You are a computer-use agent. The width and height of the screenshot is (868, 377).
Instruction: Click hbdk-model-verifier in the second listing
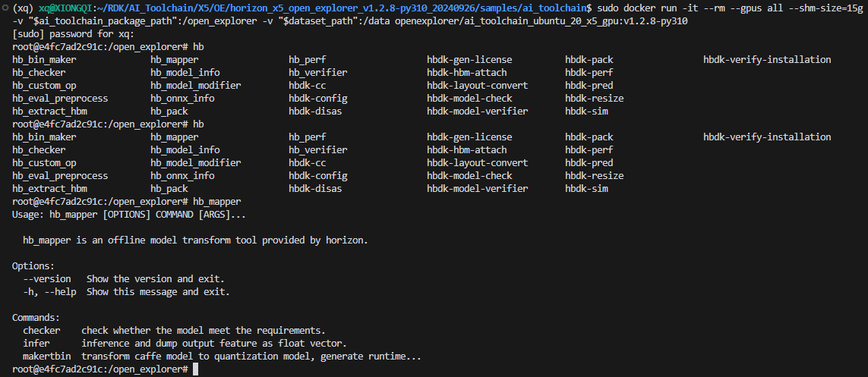pos(478,188)
